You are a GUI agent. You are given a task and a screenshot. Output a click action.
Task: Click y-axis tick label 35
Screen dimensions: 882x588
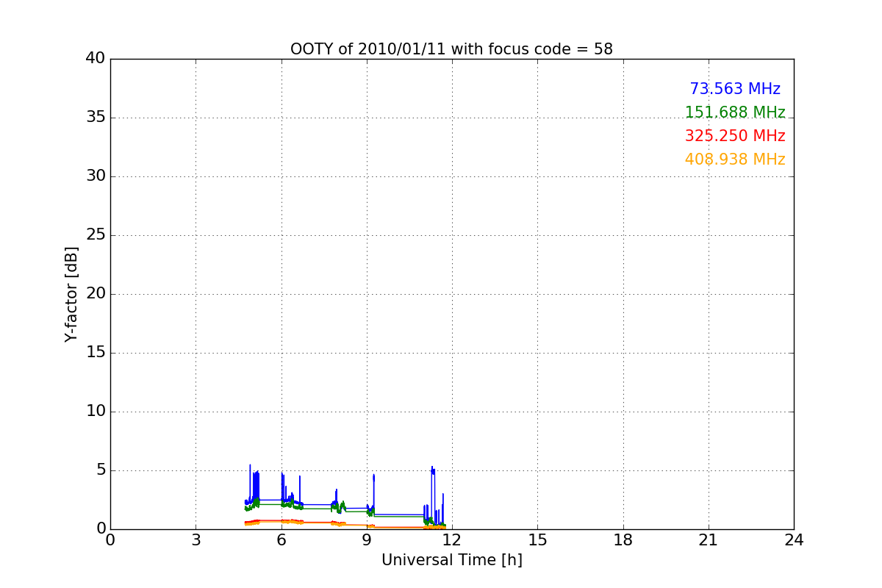coord(96,118)
